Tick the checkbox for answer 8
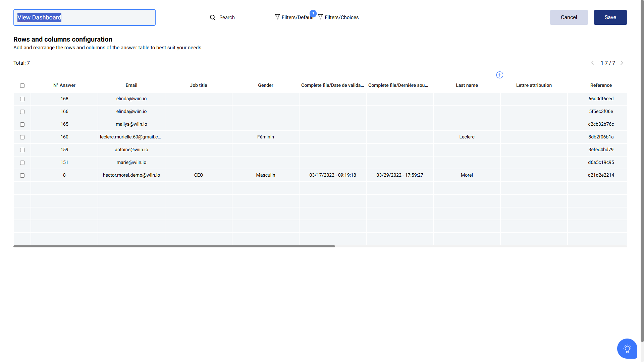 coord(22,176)
